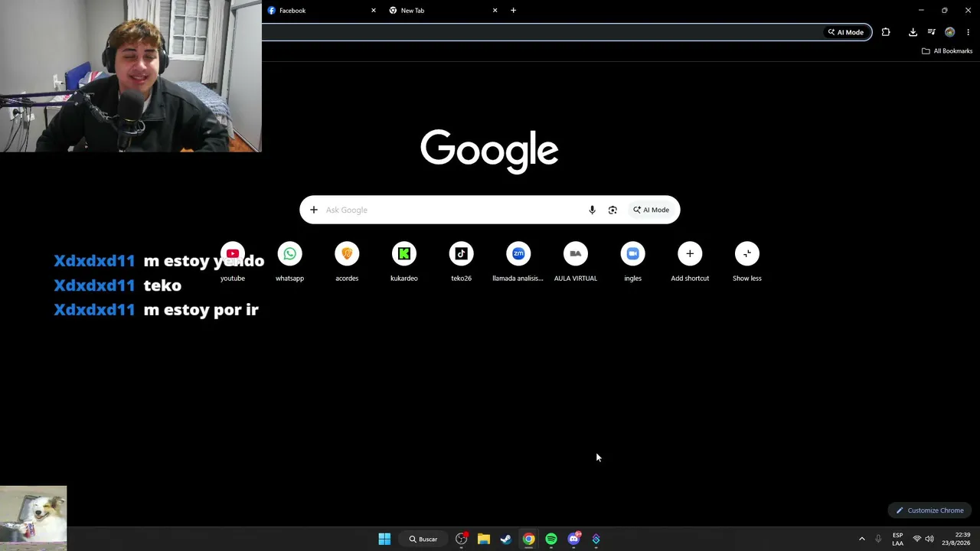
Task: Collapse shortcuts with Show less
Action: click(x=747, y=262)
